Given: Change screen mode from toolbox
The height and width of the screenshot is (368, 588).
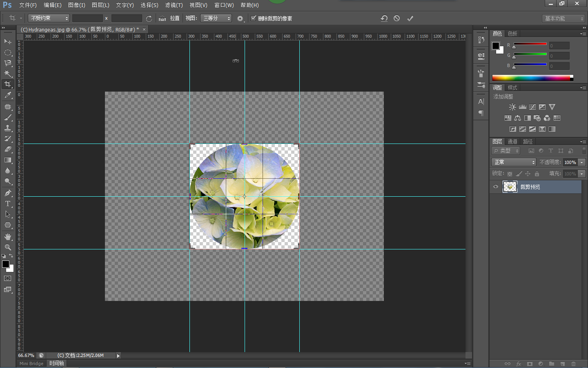Looking at the screenshot, I should (x=7, y=289).
